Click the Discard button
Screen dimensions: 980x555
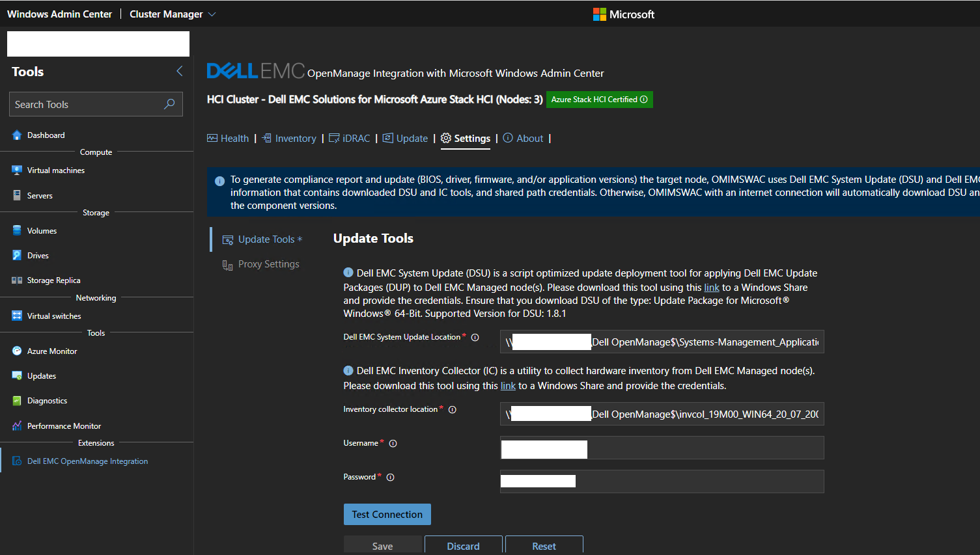(x=464, y=545)
